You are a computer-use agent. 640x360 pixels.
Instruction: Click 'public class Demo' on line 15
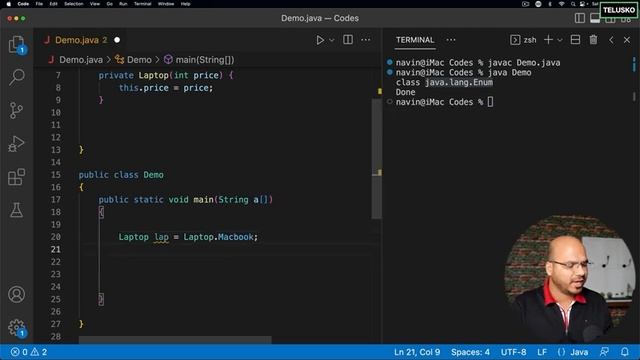pyautogui.click(x=121, y=175)
